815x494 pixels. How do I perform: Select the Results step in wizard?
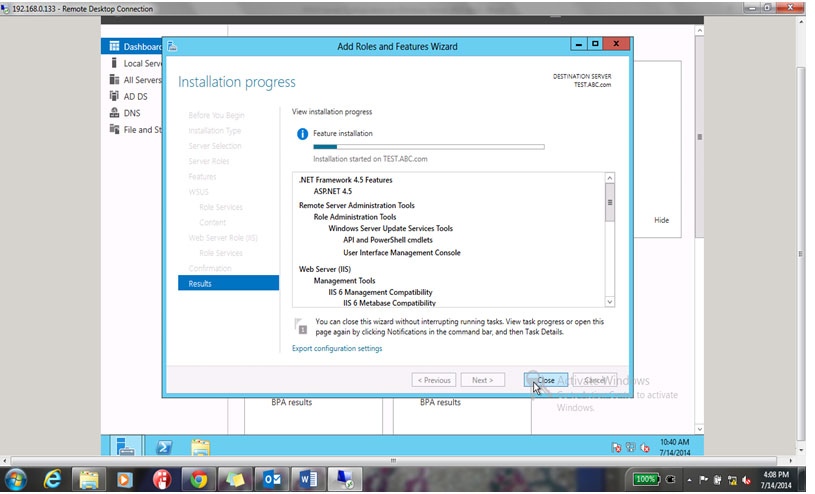point(228,283)
